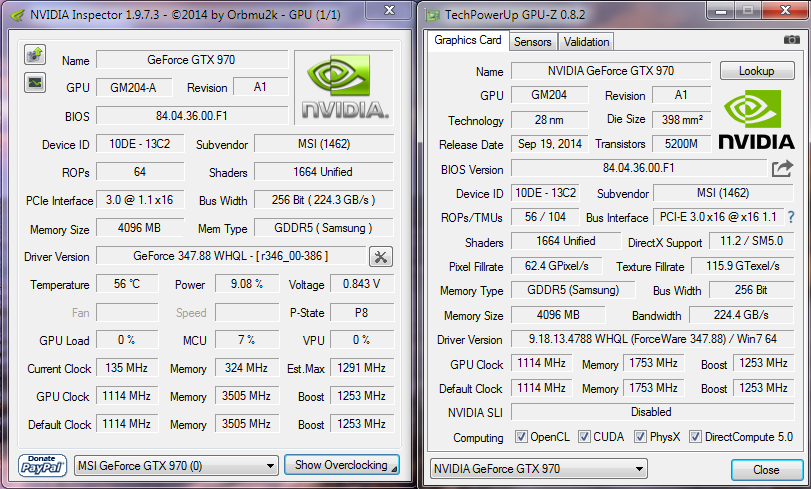Click the GDDR5 ( Samsung ) Mem Type value
Screen dimensions: 811x489
(x=324, y=228)
